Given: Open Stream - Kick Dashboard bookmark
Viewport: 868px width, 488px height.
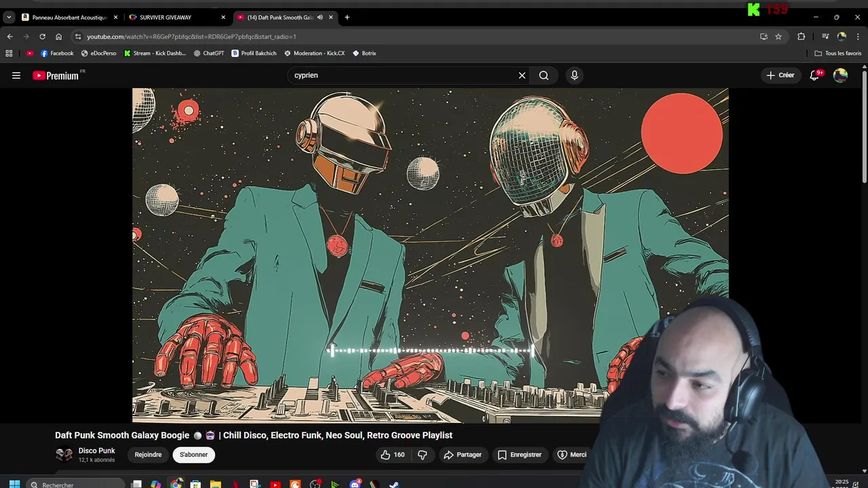Looking at the screenshot, I should coord(155,53).
